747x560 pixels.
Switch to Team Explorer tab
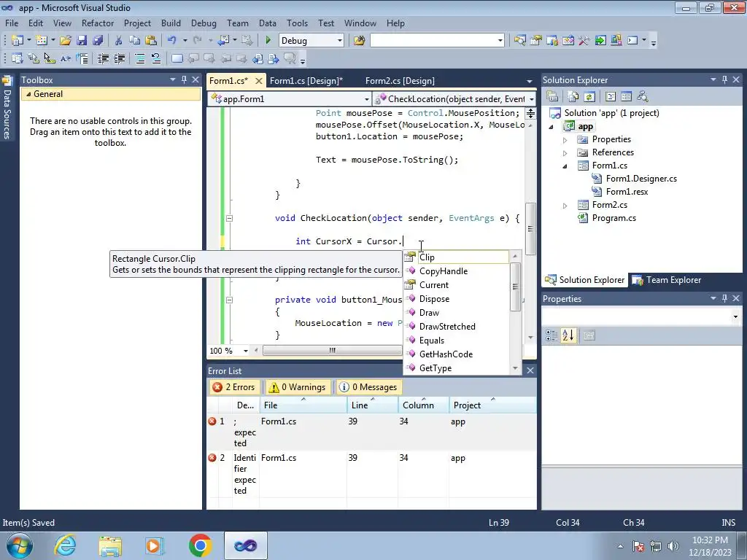tap(667, 280)
